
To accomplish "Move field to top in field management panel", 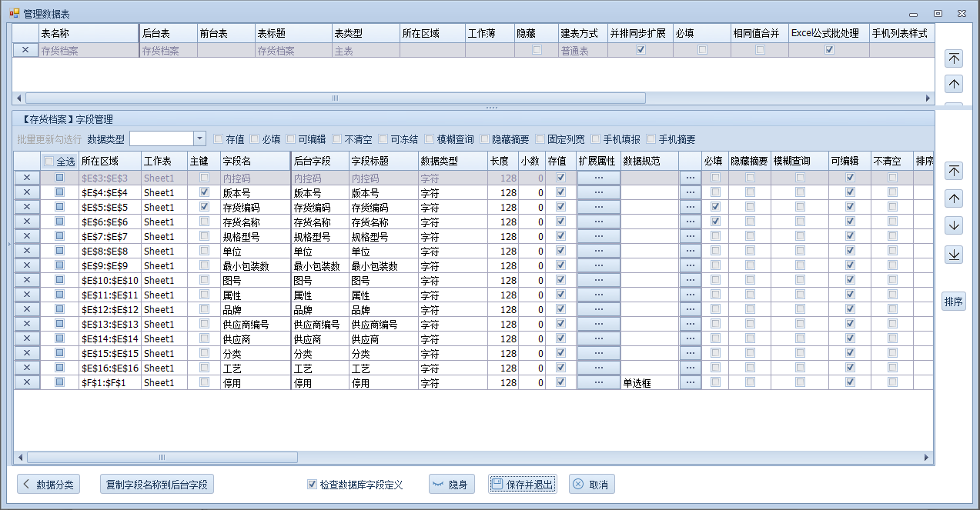I will point(954,171).
